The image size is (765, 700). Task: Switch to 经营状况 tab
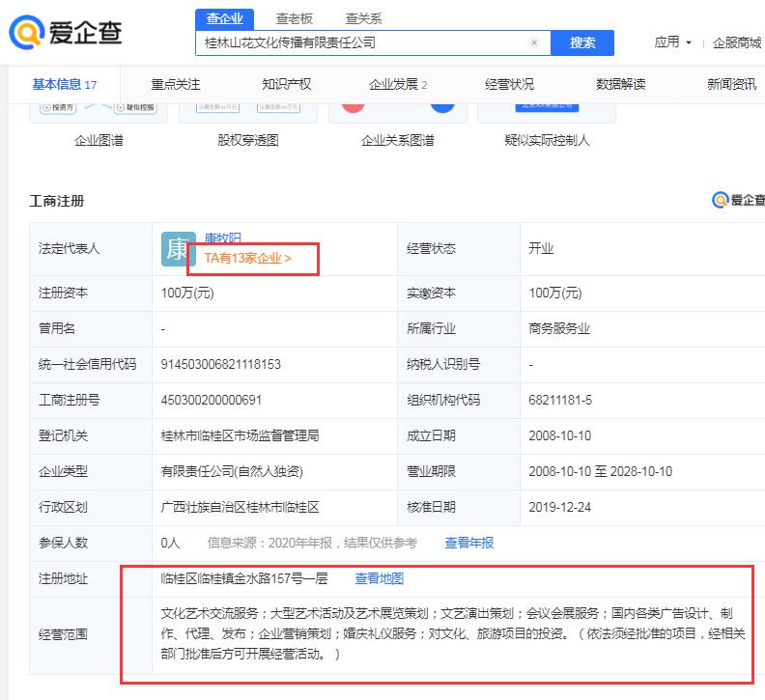[509, 84]
